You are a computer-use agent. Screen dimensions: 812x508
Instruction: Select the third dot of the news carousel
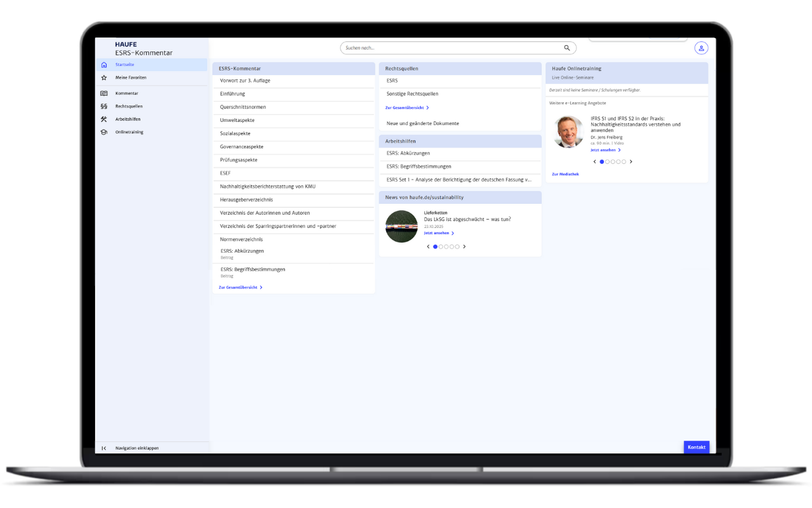[x=446, y=246]
